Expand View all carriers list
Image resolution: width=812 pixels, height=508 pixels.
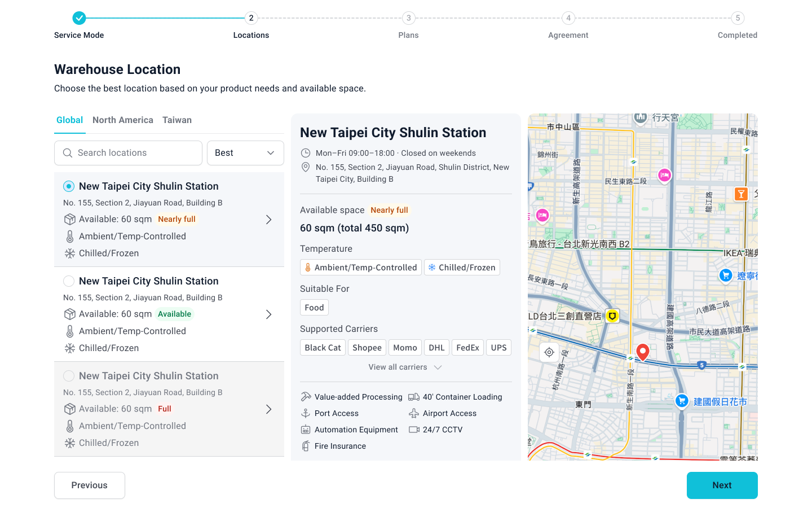405,367
